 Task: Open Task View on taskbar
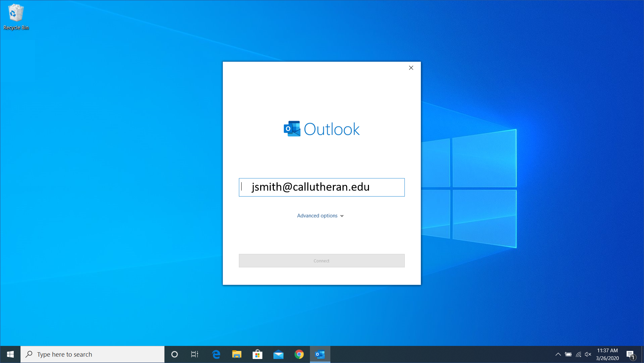pyautogui.click(x=195, y=354)
